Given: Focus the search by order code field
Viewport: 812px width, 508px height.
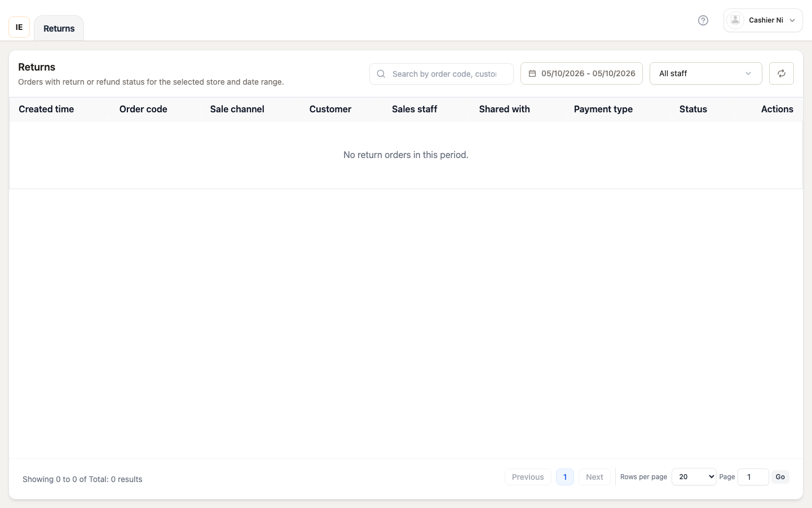Looking at the screenshot, I should tap(442, 74).
